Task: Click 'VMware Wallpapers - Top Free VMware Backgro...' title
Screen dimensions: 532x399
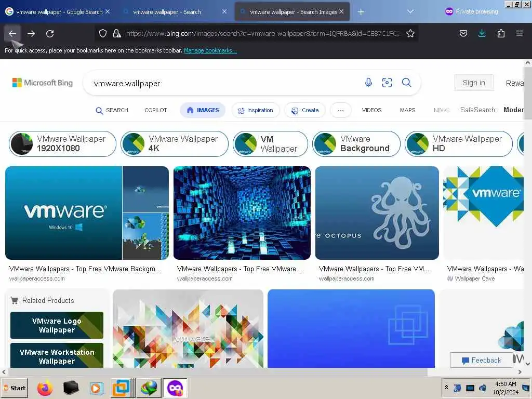Action: click(x=85, y=269)
